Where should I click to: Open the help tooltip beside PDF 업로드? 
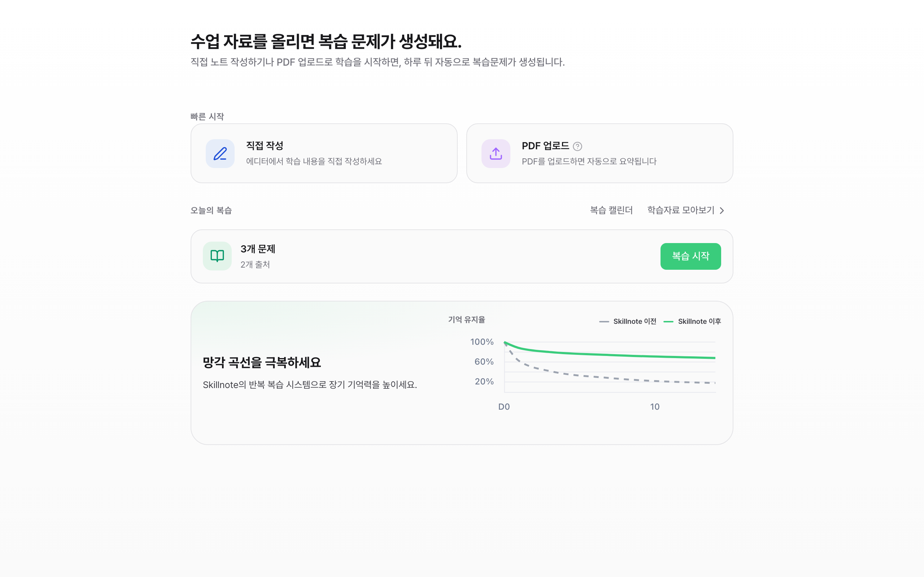578,146
